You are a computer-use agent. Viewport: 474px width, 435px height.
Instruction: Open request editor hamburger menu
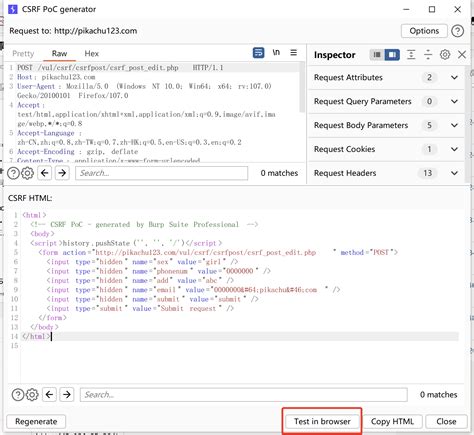(x=293, y=53)
